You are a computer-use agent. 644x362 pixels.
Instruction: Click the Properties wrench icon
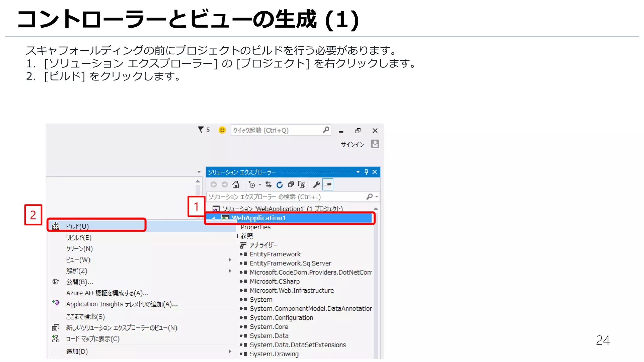click(317, 184)
